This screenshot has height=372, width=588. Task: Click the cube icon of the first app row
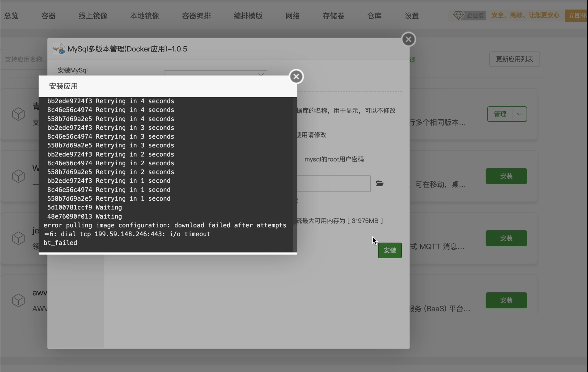pos(18,114)
